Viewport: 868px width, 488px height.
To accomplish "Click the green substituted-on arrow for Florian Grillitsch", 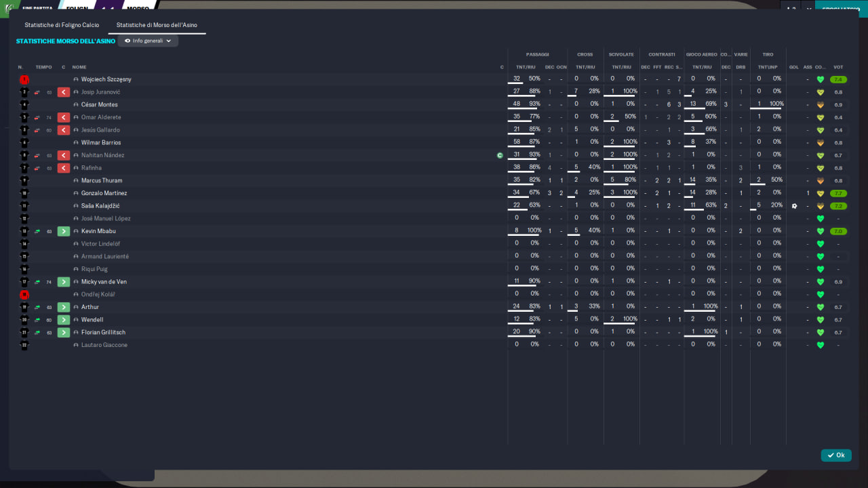I will (64, 332).
